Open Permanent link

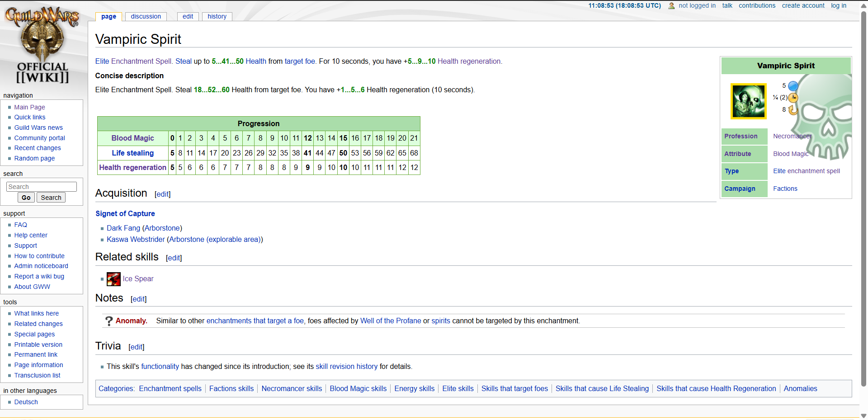pos(36,354)
